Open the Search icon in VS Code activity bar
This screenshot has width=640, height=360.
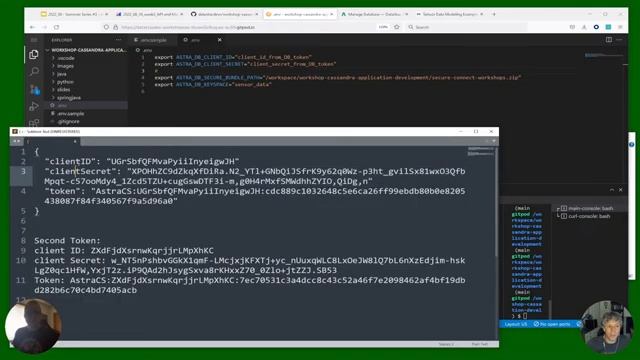click(x=34, y=72)
